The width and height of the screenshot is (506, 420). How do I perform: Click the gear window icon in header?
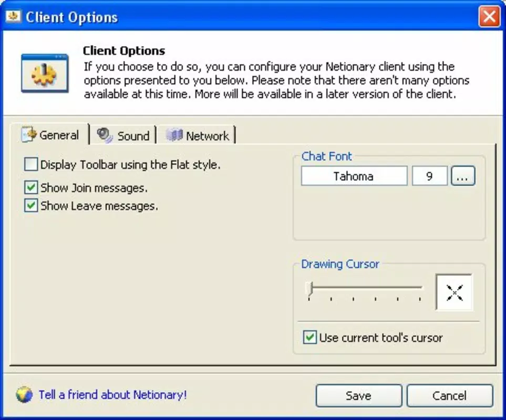[45, 73]
